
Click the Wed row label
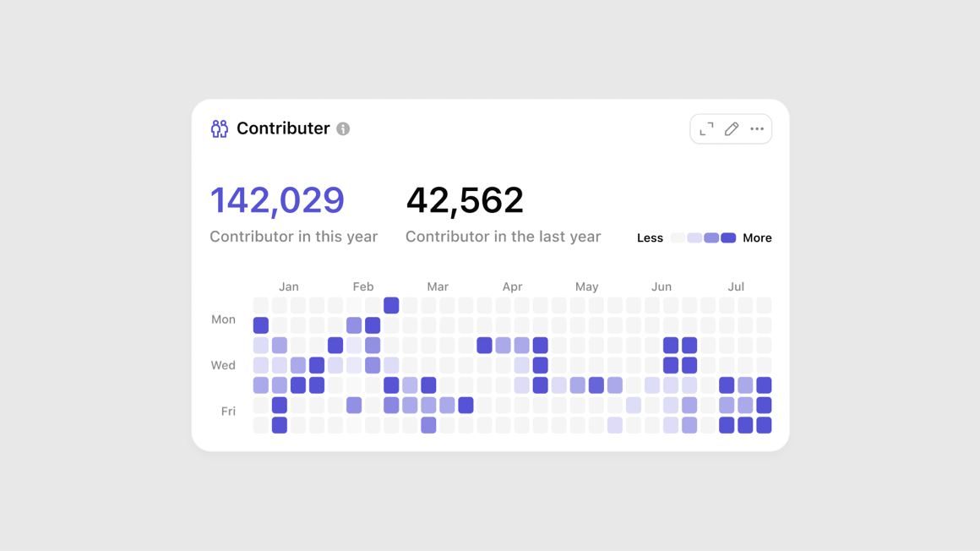point(223,365)
